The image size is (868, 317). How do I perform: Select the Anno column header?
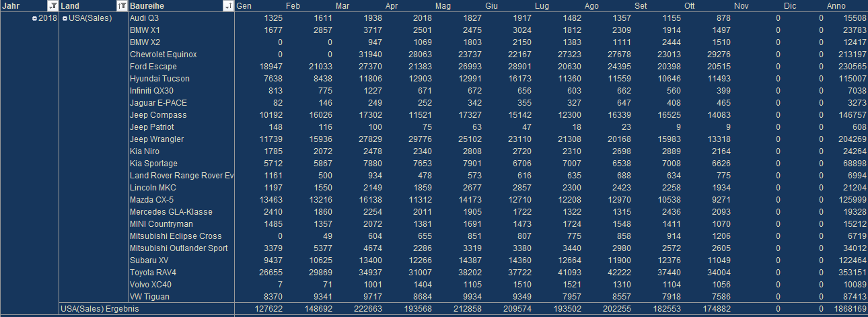point(836,6)
